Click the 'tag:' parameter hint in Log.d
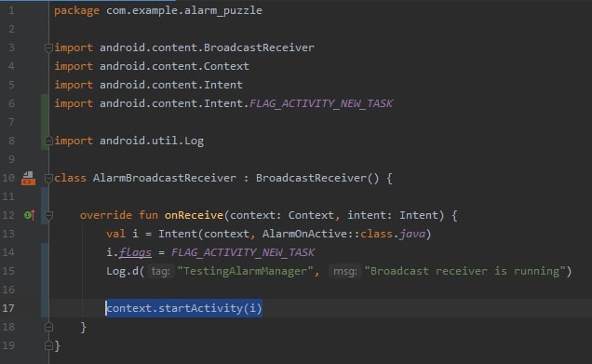This screenshot has height=364, width=592. 160,271
